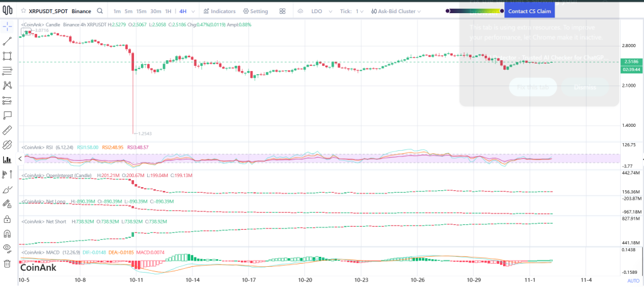644x287 pixels.
Task: Toggle drawings visibility with eye icon
Action: pyautogui.click(x=8, y=248)
